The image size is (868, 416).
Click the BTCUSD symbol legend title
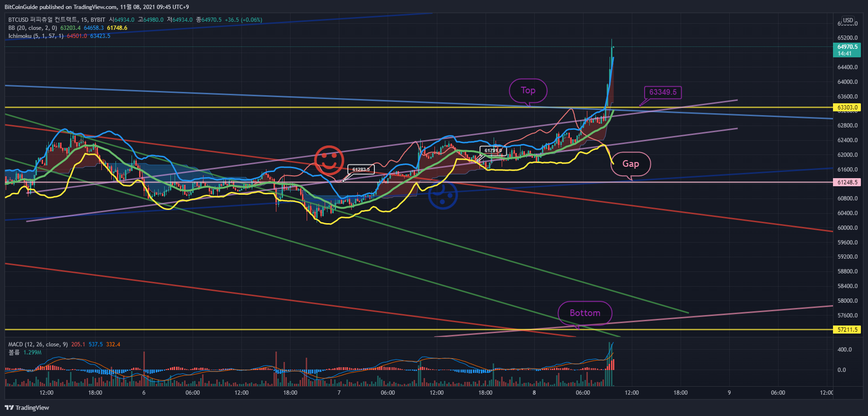click(57, 20)
